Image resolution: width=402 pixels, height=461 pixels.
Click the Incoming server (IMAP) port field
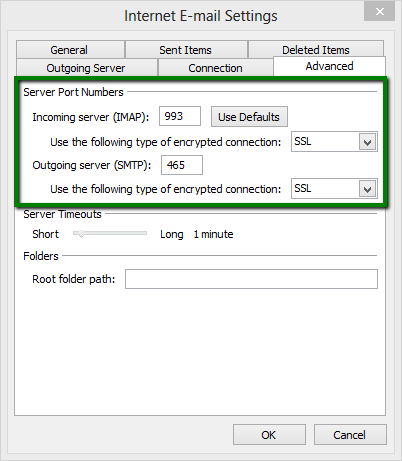coord(180,116)
